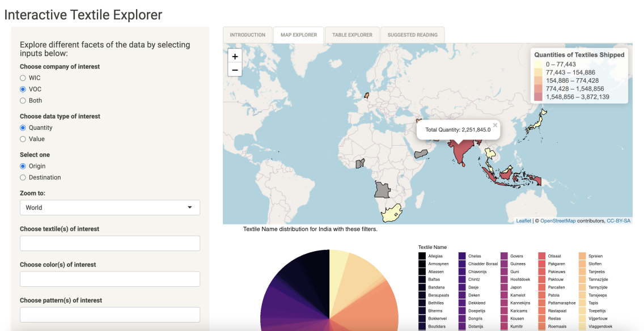Viewport: 644px width, 331px height.
Task: Focus the Choose pattern(s) of interest field
Action: click(x=109, y=315)
